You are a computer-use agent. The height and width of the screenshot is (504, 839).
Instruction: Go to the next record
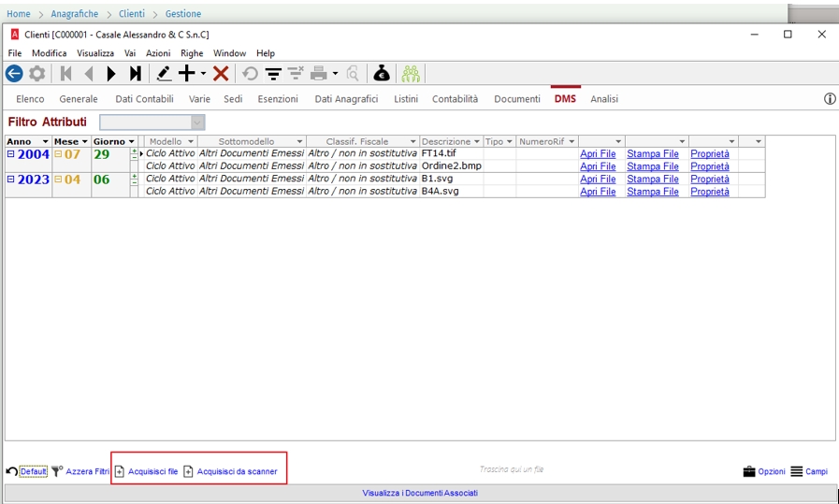click(x=111, y=73)
